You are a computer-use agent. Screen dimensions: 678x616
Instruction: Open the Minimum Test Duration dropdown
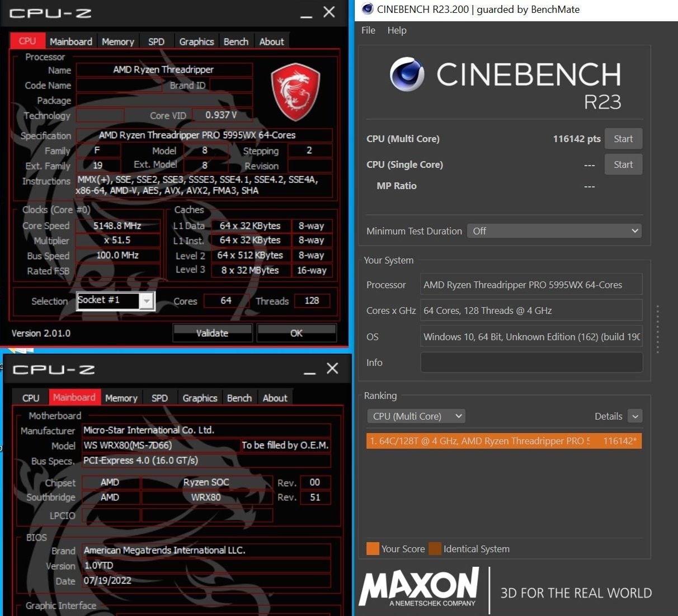pos(554,231)
